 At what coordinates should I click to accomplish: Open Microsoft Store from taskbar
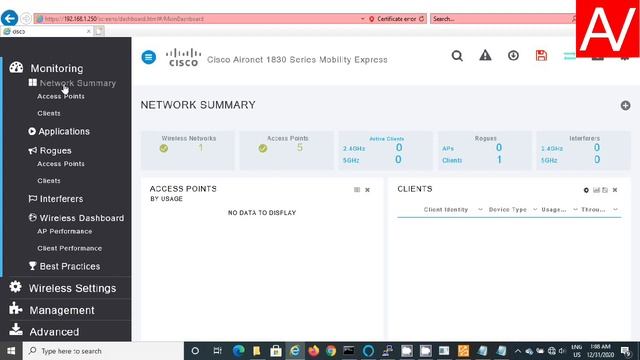coord(276,351)
